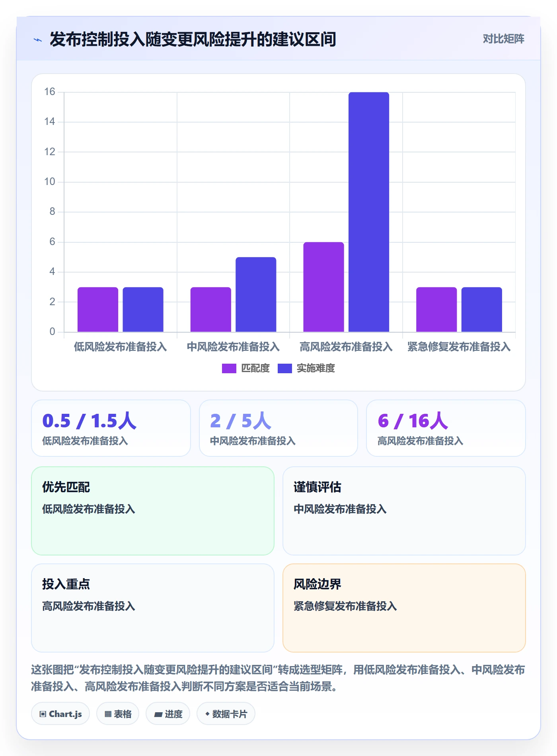Click the diamond icon in the 数据卡片 tag
Screen dimensions: 557x756
(207, 714)
